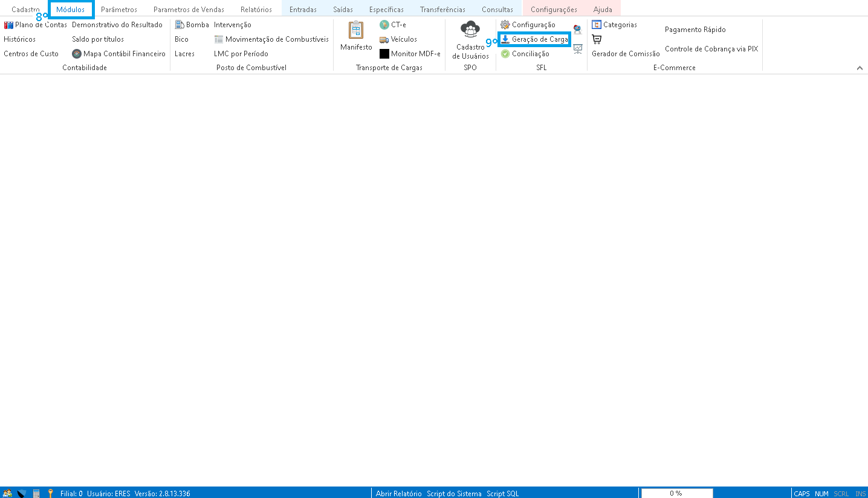The height and width of the screenshot is (498, 868).
Task: Click the dark shield icon in status bar
Action: tap(22, 493)
